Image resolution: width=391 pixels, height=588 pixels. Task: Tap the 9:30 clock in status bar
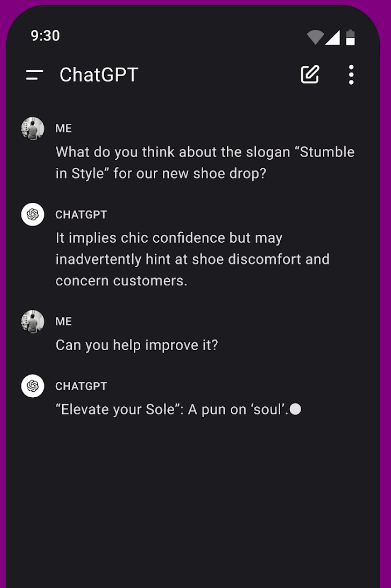pos(45,36)
